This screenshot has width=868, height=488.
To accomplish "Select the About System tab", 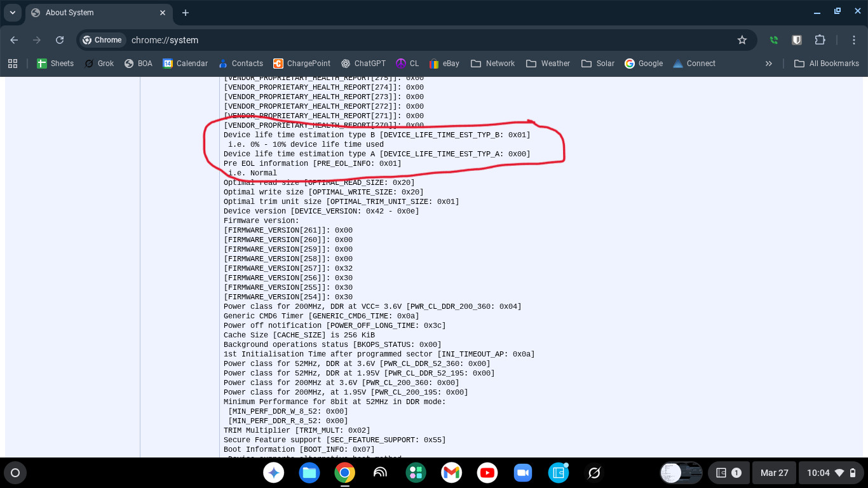I will [99, 13].
